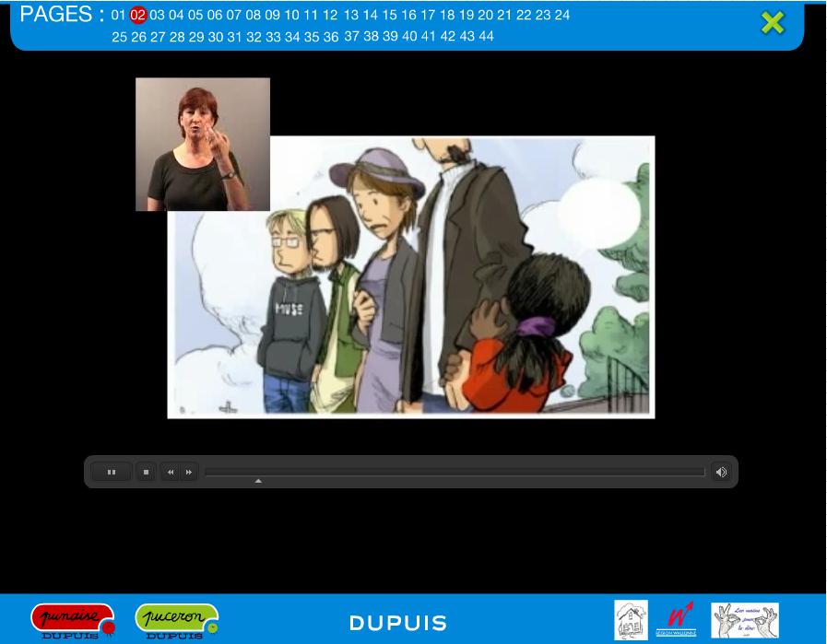Open page 08
827x644 pixels.
(x=254, y=15)
